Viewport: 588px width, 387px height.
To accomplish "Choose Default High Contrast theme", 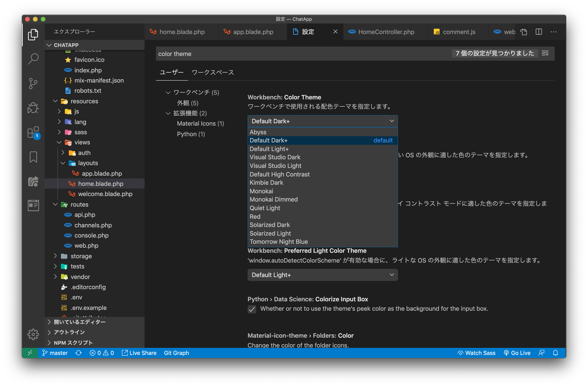I will pyautogui.click(x=322, y=174).
